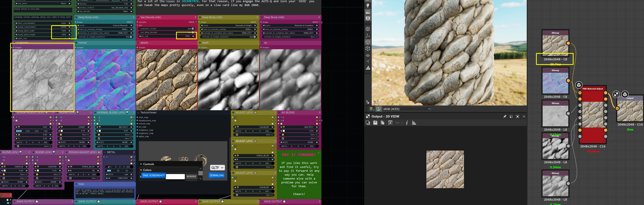Click the light bulb icon in 3D view sidebar
Viewport: 644px width, 205px height.
367,5
